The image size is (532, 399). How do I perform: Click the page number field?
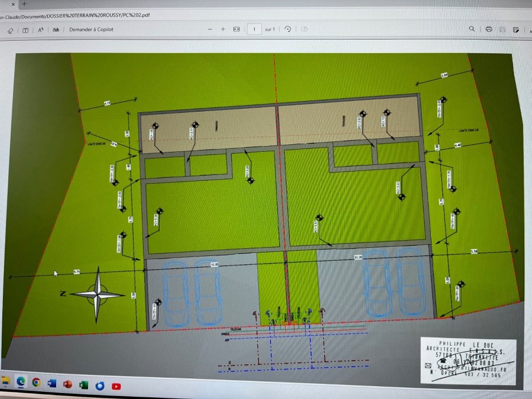tap(254, 29)
